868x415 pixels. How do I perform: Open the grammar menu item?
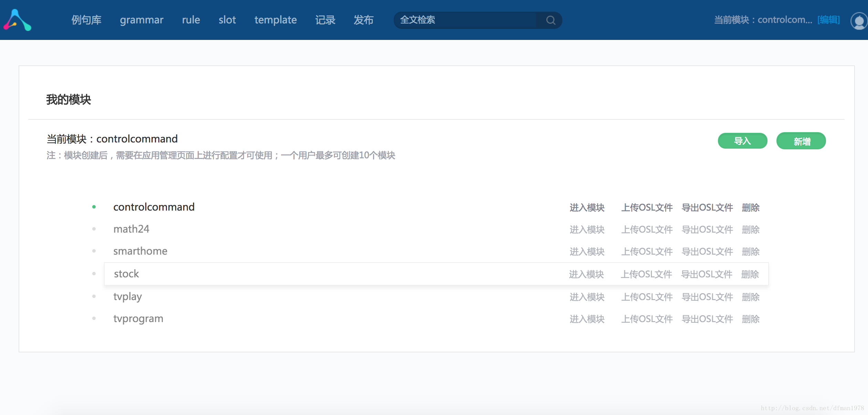click(141, 20)
